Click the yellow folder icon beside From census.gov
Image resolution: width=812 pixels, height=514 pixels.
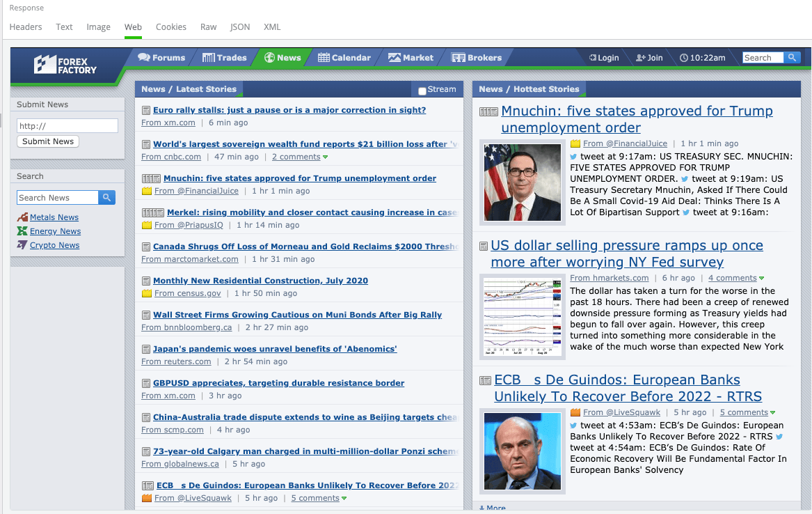coord(147,293)
